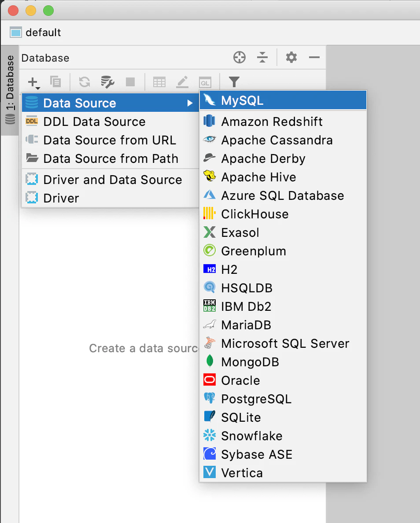This screenshot has width=420, height=523.
Task: Select MySQL from the database list
Action: [x=283, y=100]
